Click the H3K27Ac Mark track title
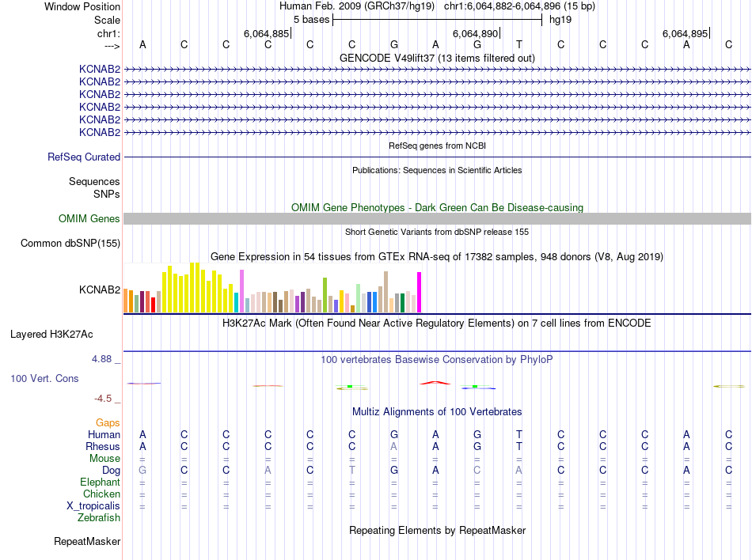The image size is (752, 560). (437, 323)
